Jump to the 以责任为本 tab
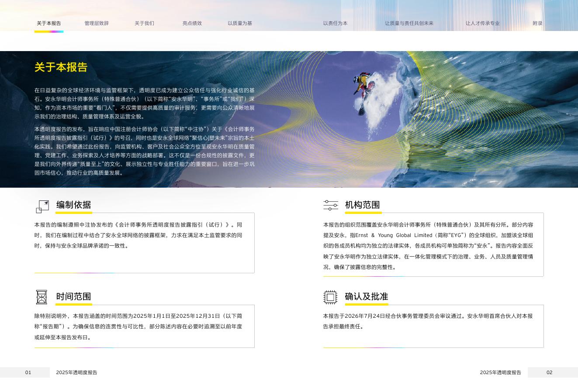This screenshot has height=392, width=578. point(336,24)
